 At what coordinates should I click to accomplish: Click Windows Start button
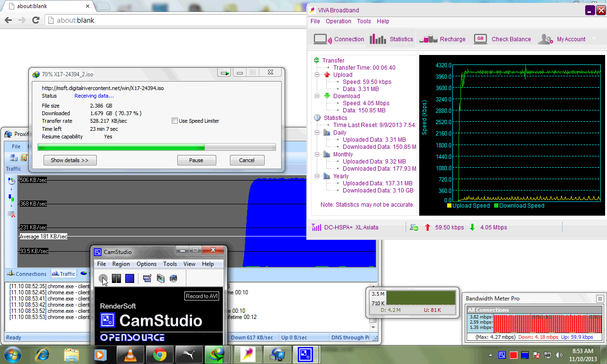[x=12, y=355]
